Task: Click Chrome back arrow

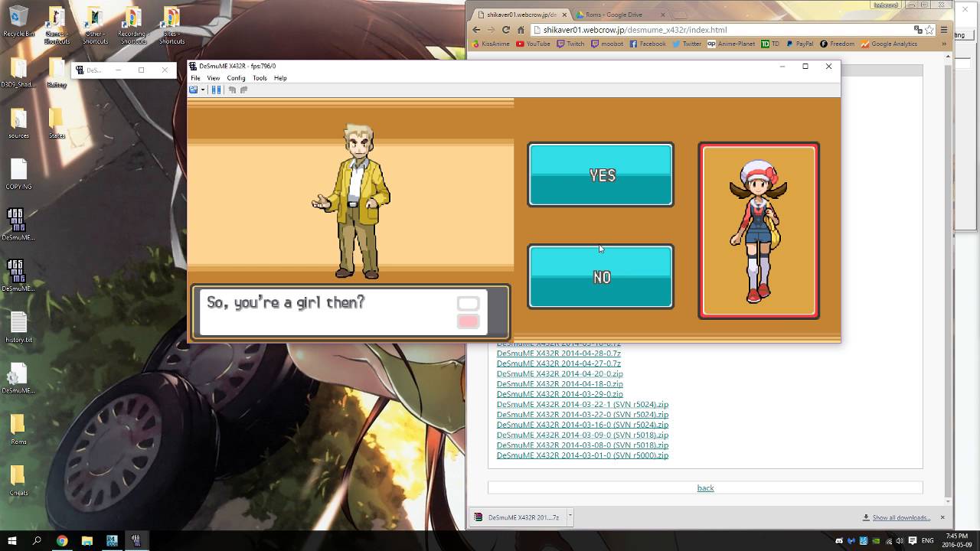Action: [476, 30]
